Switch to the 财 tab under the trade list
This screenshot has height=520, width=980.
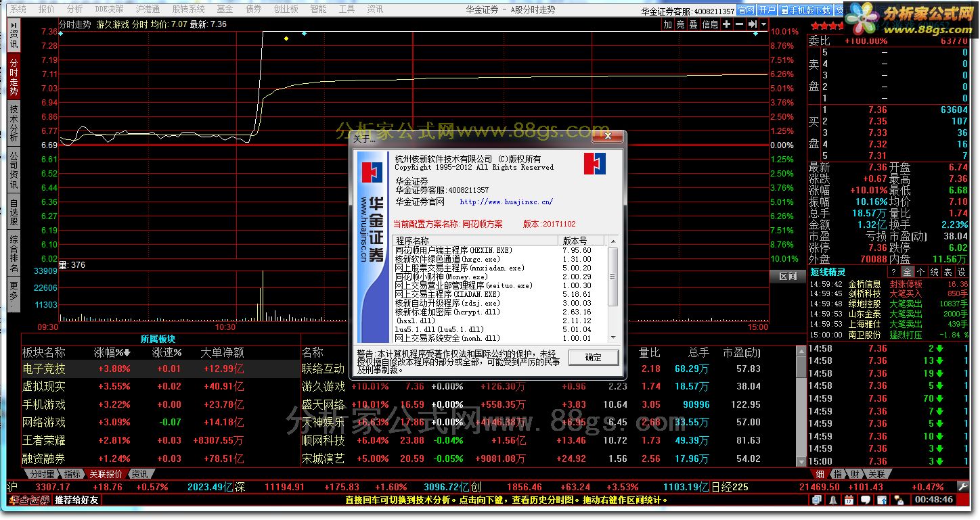856,474
